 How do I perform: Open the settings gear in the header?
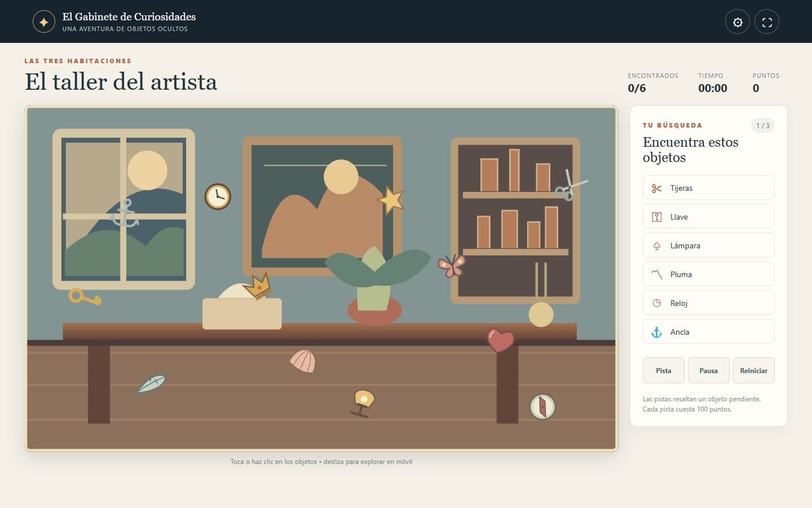coord(738,22)
